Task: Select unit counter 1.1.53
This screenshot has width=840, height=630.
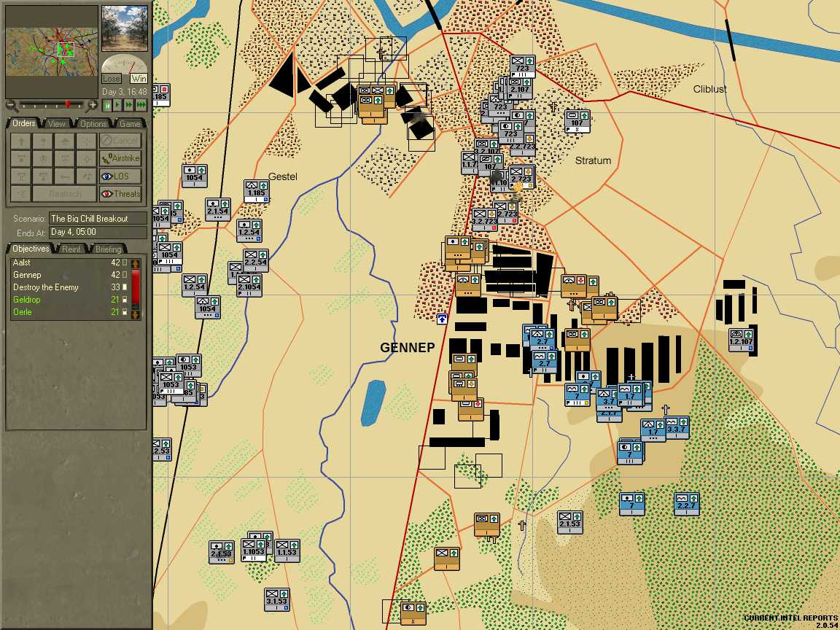Action: (x=287, y=551)
